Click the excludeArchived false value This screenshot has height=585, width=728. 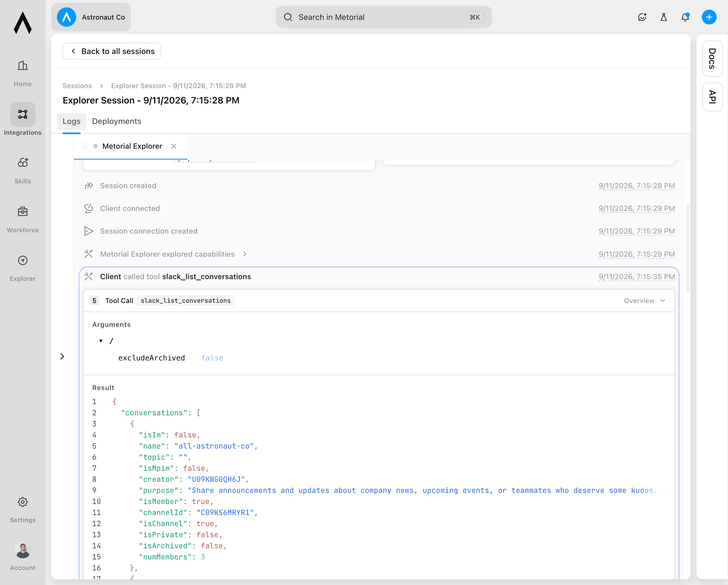pyautogui.click(x=212, y=358)
